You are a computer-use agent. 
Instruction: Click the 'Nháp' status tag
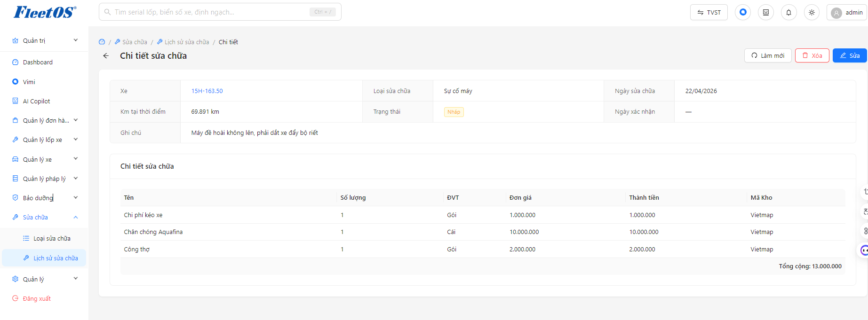point(454,112)
